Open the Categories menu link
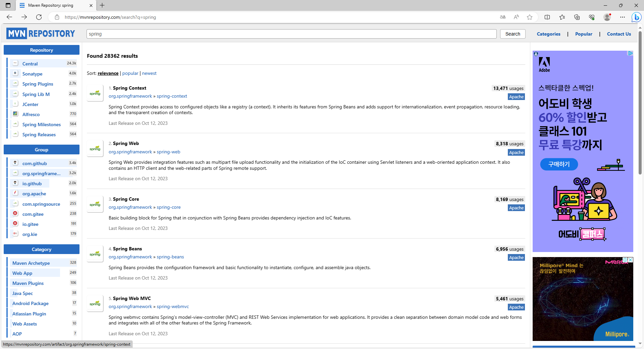Screen dimensions: 644x349 click(x=548, y=34)
